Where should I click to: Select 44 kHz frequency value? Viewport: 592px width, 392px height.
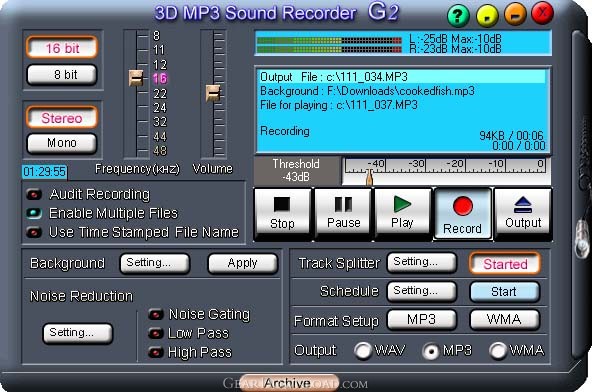[x=160, y=136]
